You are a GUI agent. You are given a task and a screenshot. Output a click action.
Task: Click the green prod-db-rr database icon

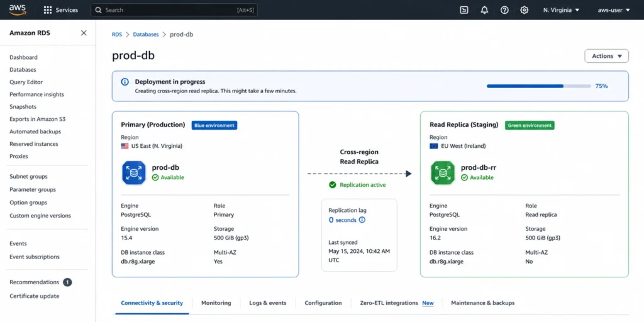pyautogui.click(x=443, y=173)
